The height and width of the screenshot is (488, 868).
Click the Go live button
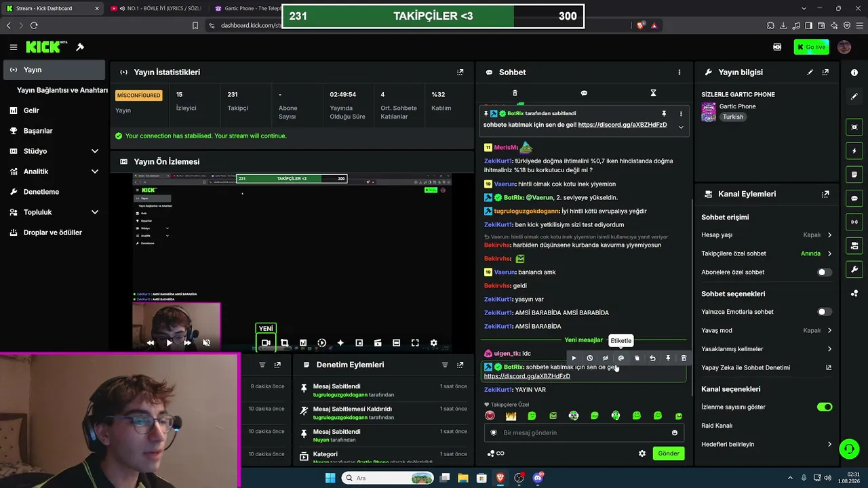pos(811,47)
